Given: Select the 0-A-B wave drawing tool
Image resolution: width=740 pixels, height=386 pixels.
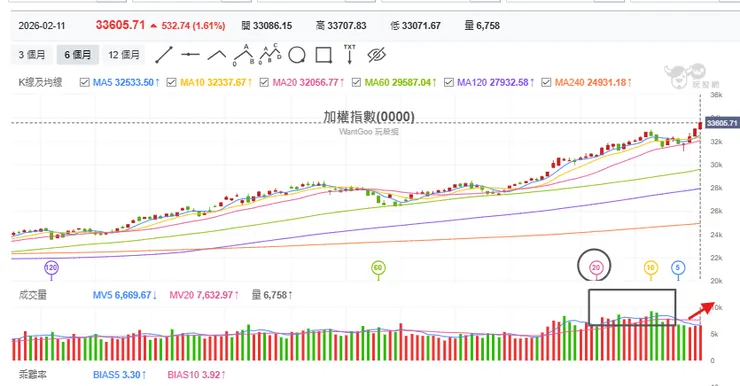Looking at the screenshot, I should 244,54.
